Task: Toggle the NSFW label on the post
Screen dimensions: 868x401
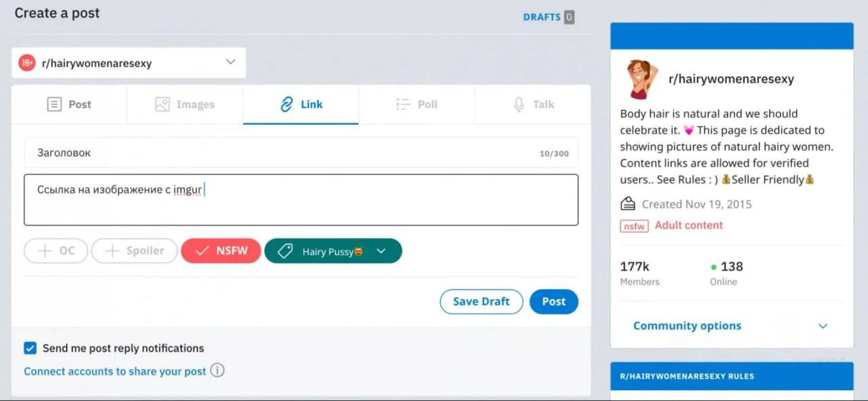Action: (221, 250)
